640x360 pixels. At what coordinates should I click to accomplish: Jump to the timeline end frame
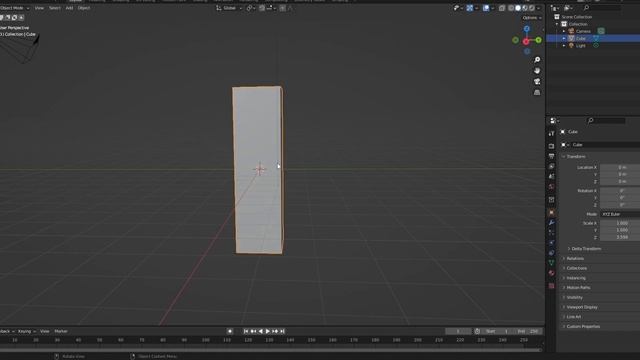(282, 331)
